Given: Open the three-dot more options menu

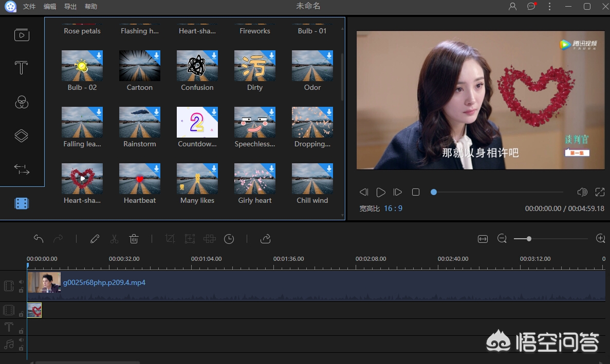Looking at the screenshot, I should pos(549,6).
